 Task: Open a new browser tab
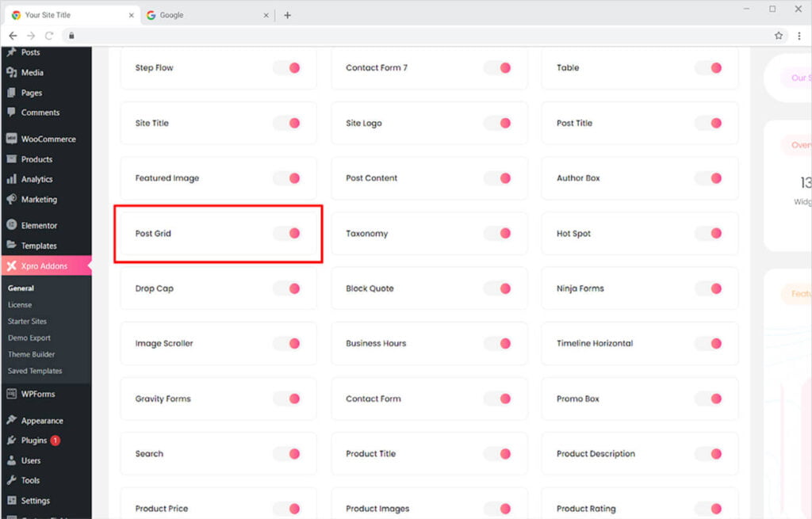click(287, 15)
